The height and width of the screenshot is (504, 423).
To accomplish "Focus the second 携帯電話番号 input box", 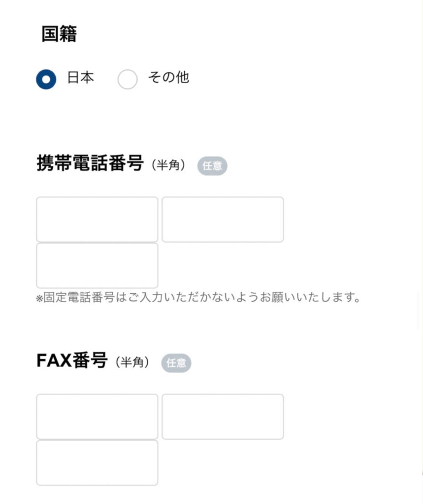I will pos(223,220).
